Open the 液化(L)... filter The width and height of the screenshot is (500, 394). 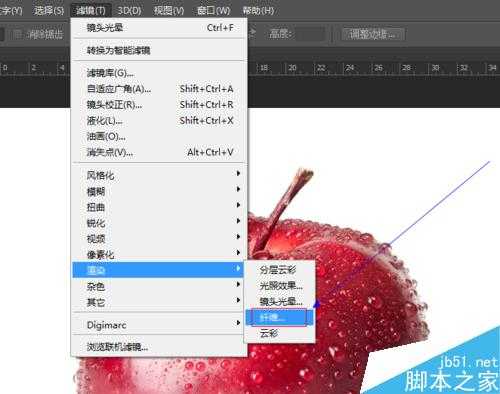[159, 120]
